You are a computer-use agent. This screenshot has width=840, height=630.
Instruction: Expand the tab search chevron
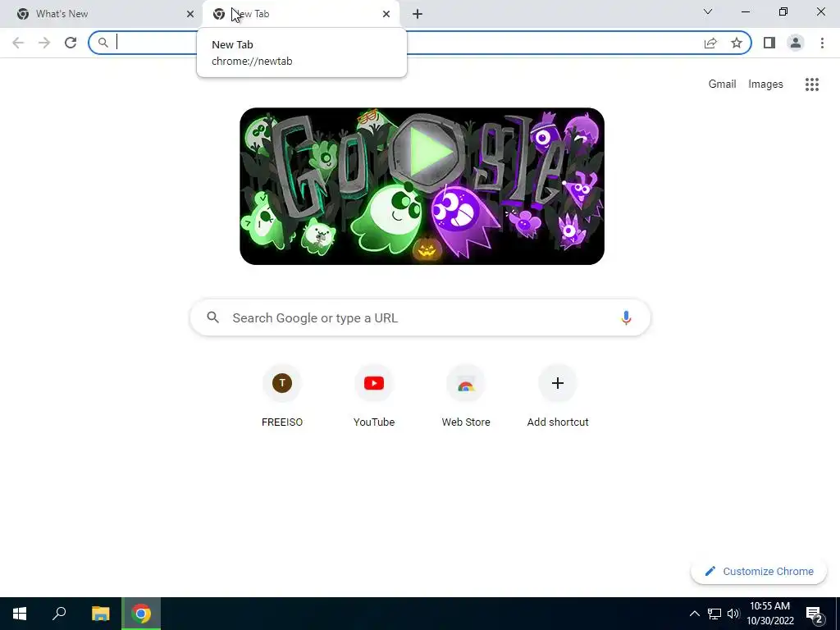(708, 11)
